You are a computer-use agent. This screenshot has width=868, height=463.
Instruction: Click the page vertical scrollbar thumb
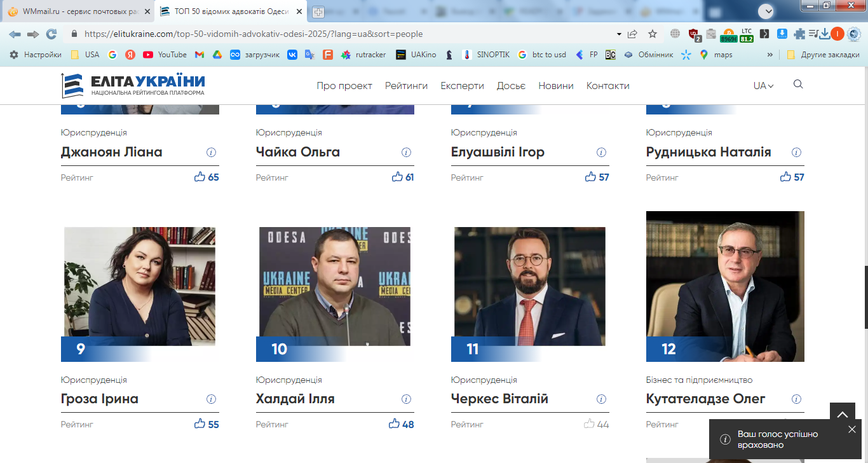click(865, 296)
